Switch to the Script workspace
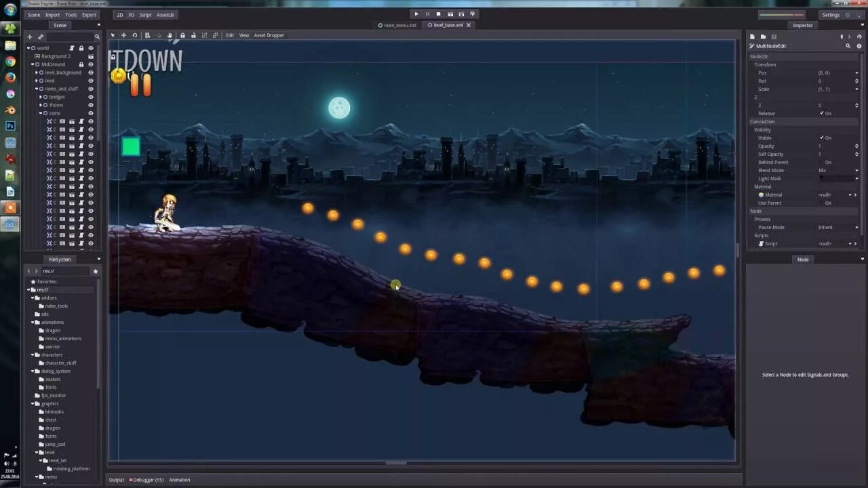This screenshot has width=868, height=488. pyautogui.click(x=145, y=15)
